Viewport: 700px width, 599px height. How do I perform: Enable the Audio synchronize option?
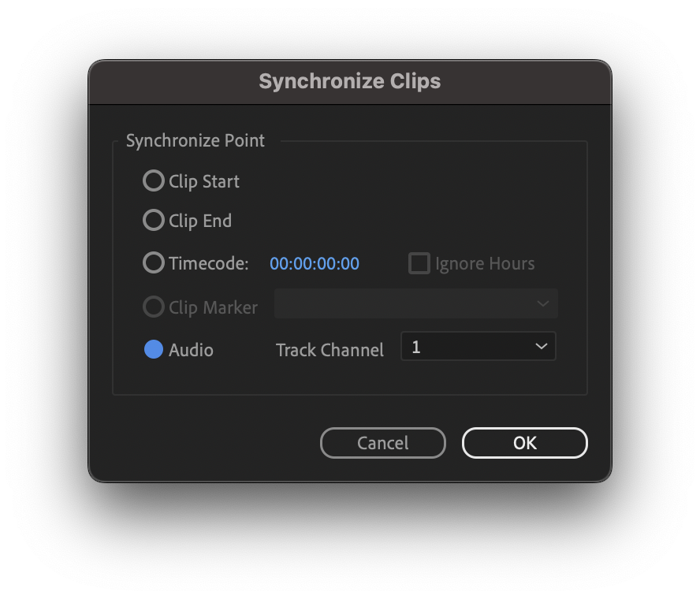pos(153,350)
